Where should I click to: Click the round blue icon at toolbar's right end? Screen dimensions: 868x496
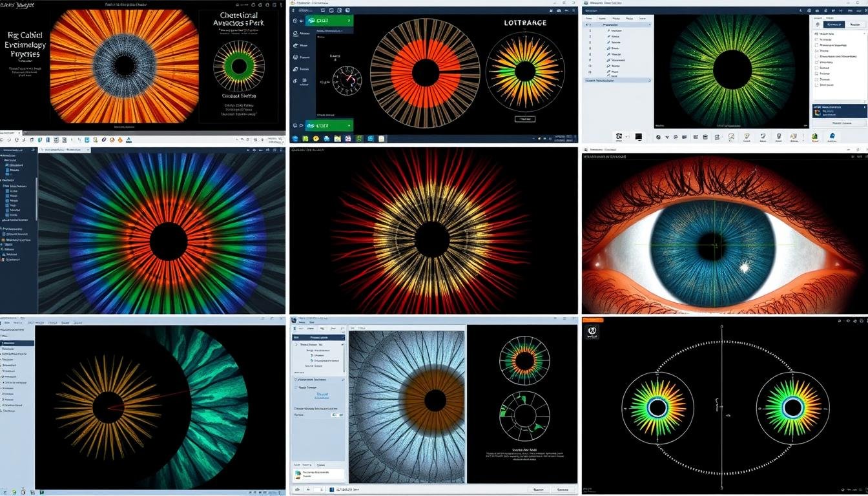(832, 136)
